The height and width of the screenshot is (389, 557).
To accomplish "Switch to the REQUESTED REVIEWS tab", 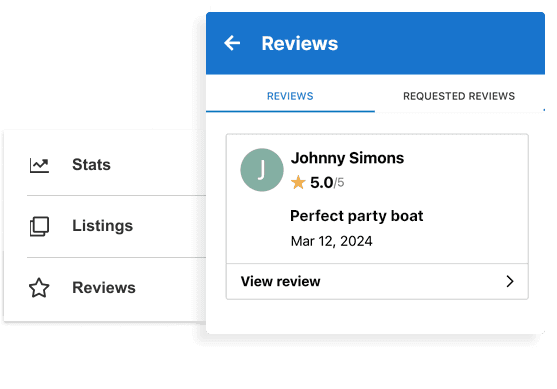I will tap(459, 96).
